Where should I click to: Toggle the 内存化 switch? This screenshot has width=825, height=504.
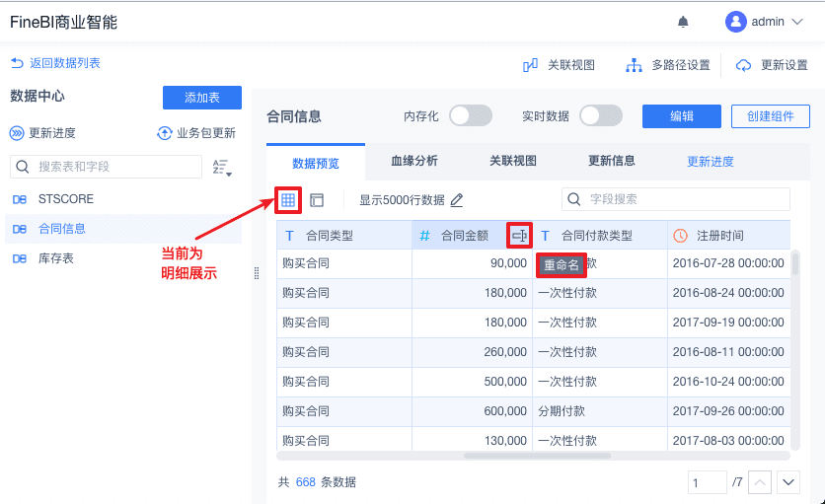(470, 116)
